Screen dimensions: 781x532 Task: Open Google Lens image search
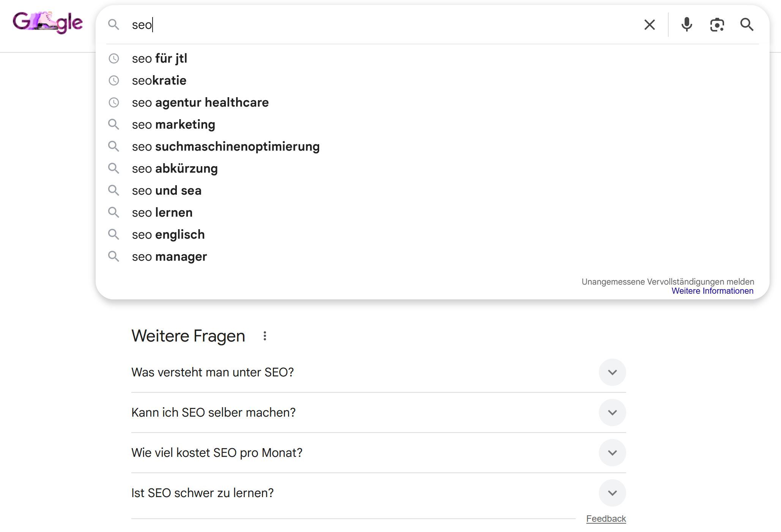[x=717, y=25]
